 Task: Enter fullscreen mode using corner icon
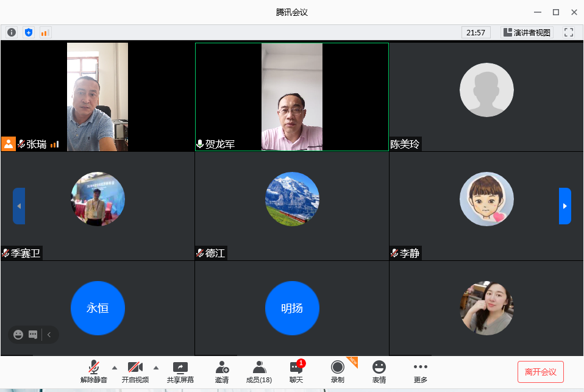tap(569, 32)
